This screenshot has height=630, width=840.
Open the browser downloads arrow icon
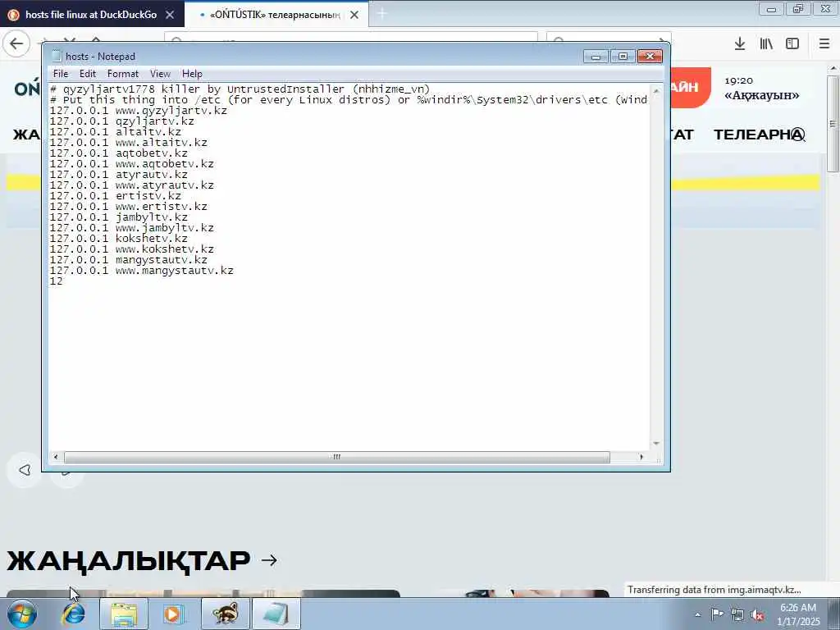740,44
